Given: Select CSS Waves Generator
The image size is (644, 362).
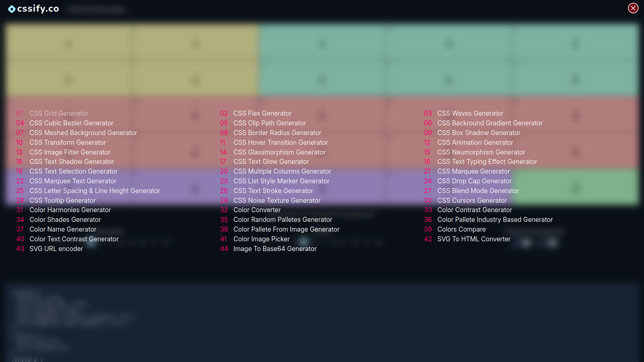Looking at the screenshot, I should 470,113.
